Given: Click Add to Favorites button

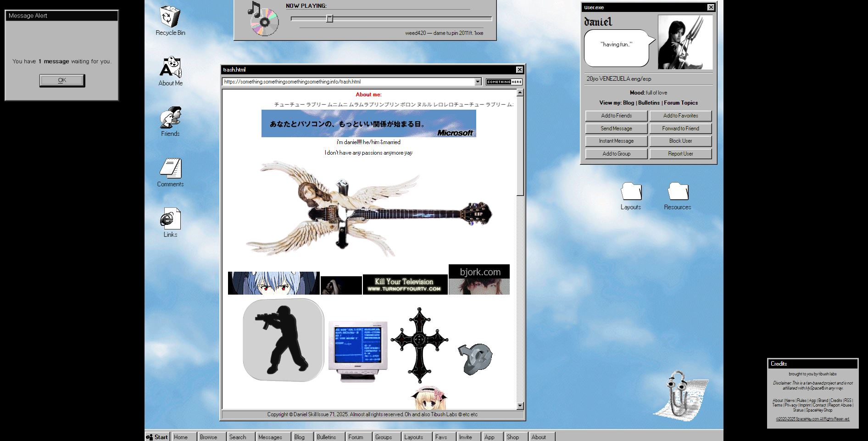Looking at the screenshot, I should click(x=680, y=116).
